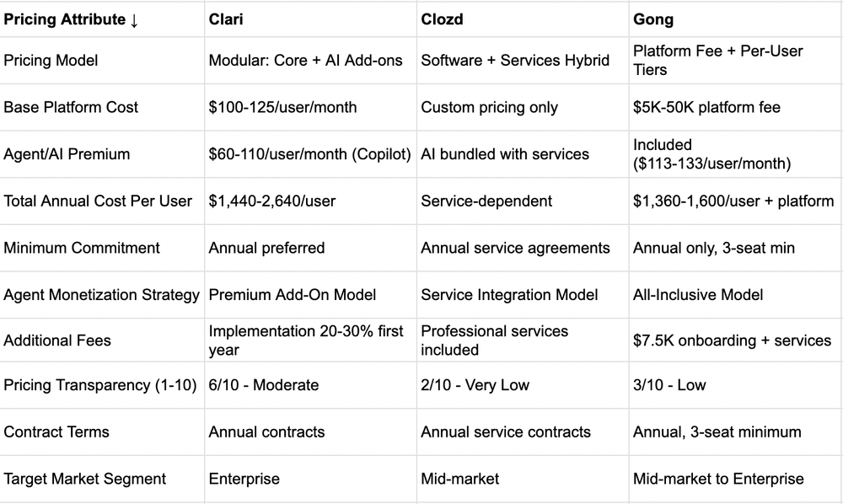Select the Pricing Model row label
Viewport: 843px width, 504px height.
click(102, 60)
